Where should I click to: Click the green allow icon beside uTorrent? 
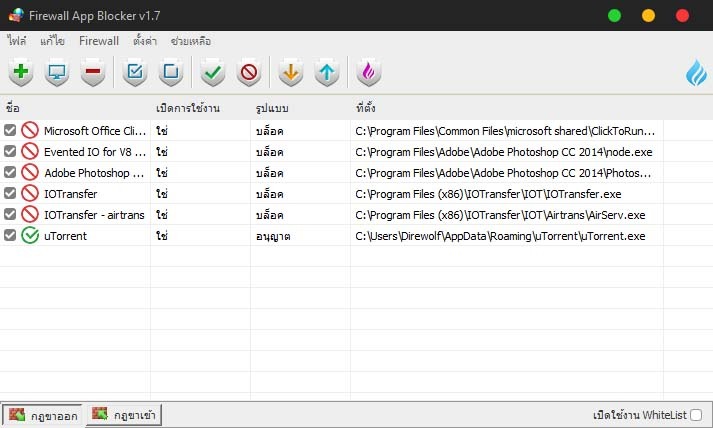[x=30, y=236]
